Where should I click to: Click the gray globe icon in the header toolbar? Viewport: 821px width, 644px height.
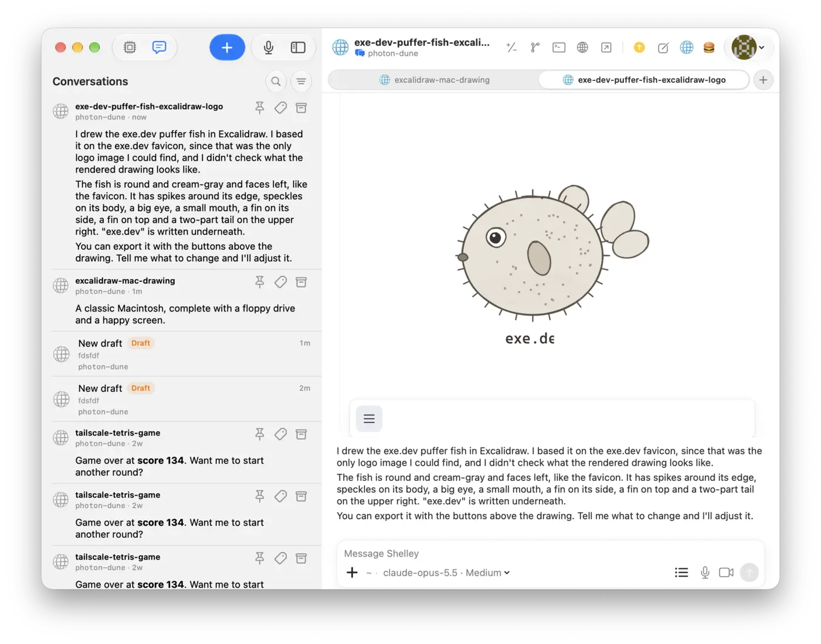(582, 48)
